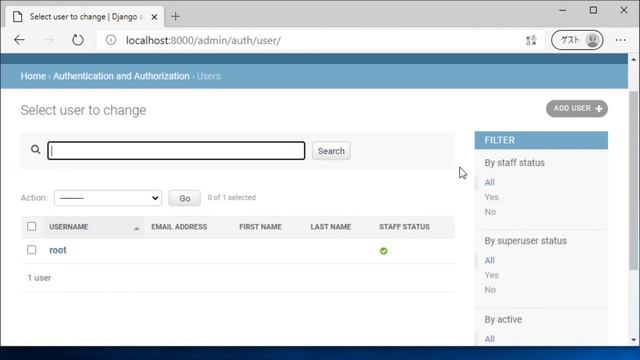Click the username sort direction arrow
Screen dimensions: 640x360
(x=136, y=229)
